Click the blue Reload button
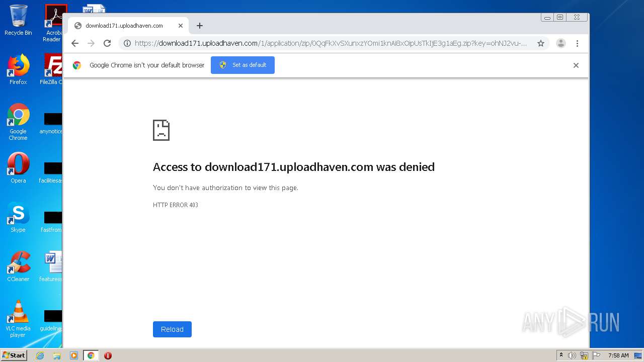The image size is (644, 362). (x=172, y=329)
